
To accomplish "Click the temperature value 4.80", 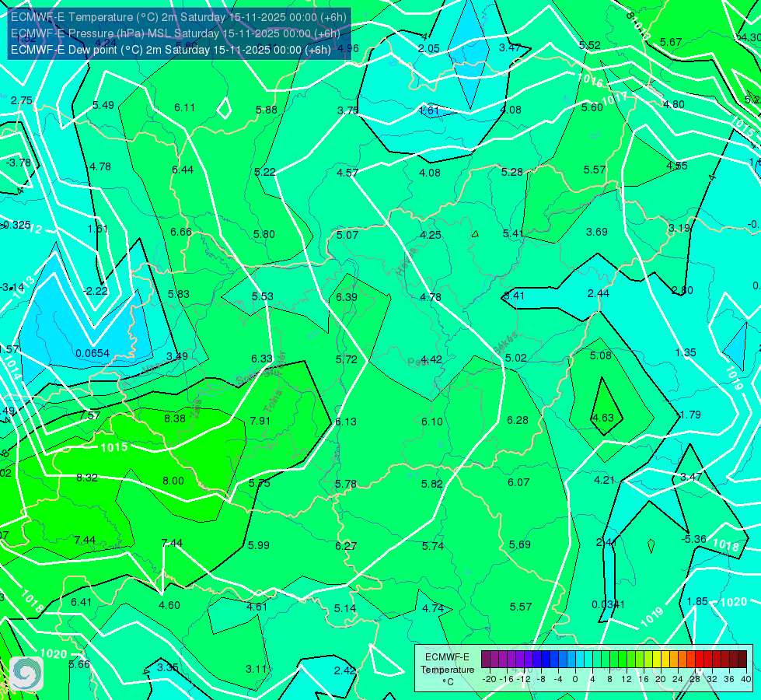I will [x=674, y=104].
